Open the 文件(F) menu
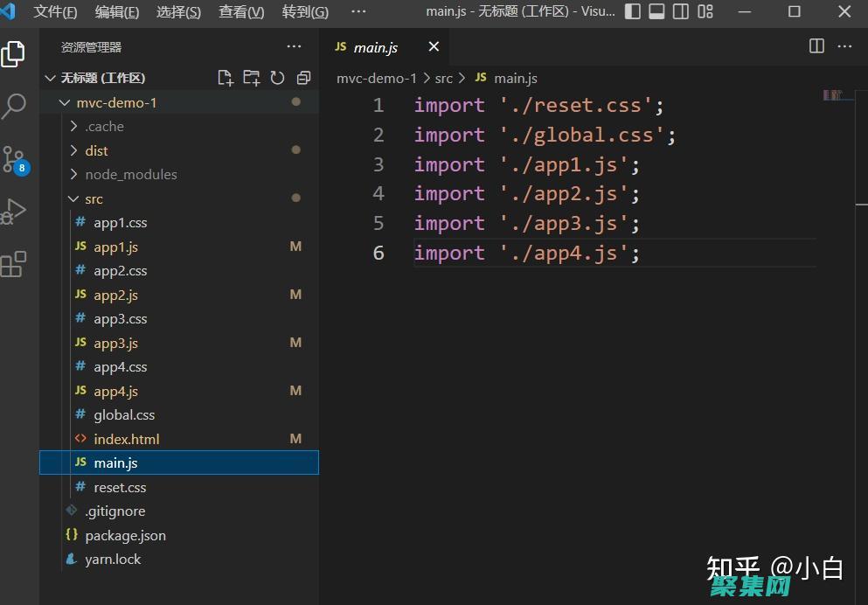This screenshot has height=605, width=868. tap(55, 11)
